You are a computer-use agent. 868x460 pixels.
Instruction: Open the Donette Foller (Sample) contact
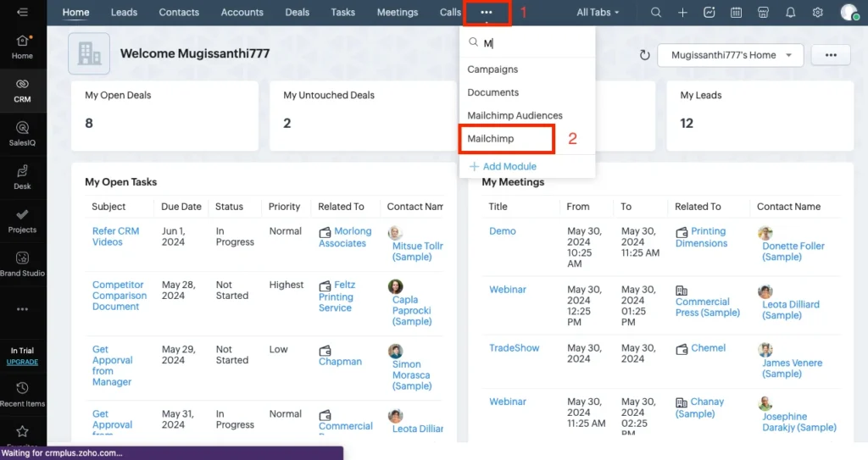point(793,252)
